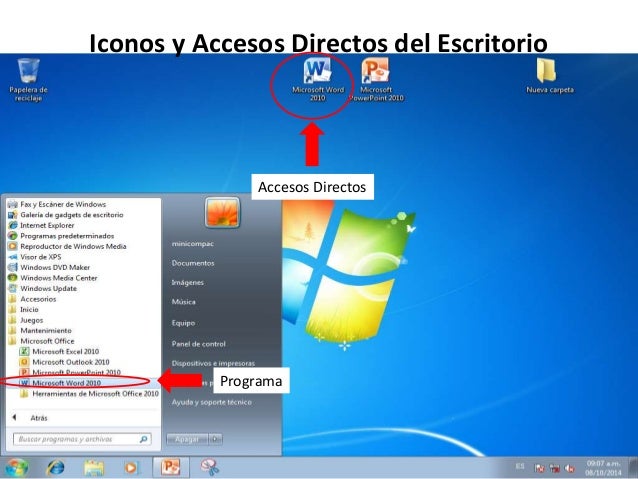
Task: Open Panel de control from Start menu
Action: point(199,344)
